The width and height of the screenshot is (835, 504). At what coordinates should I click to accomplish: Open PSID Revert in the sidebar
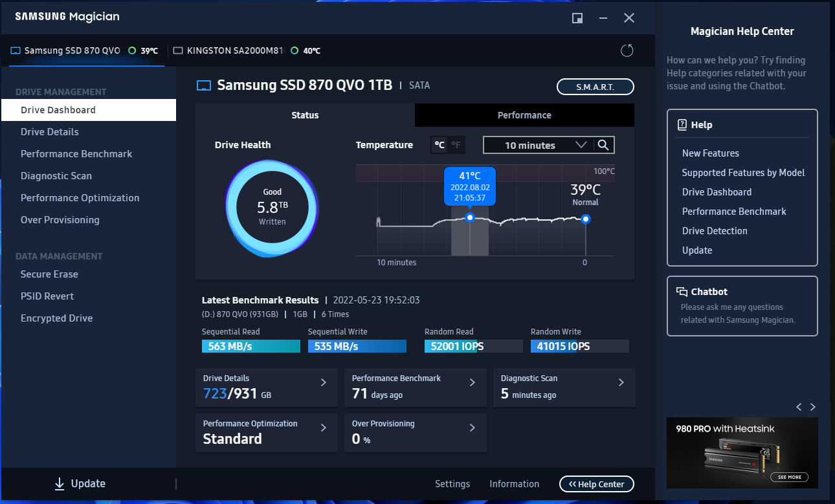[x=89, y=296]
